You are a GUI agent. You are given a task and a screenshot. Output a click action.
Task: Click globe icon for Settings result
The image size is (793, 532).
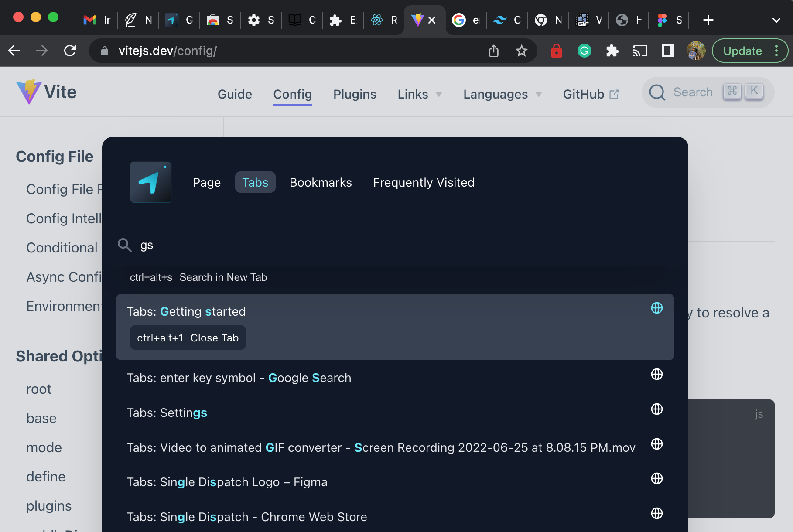click(x=657, y=409)
